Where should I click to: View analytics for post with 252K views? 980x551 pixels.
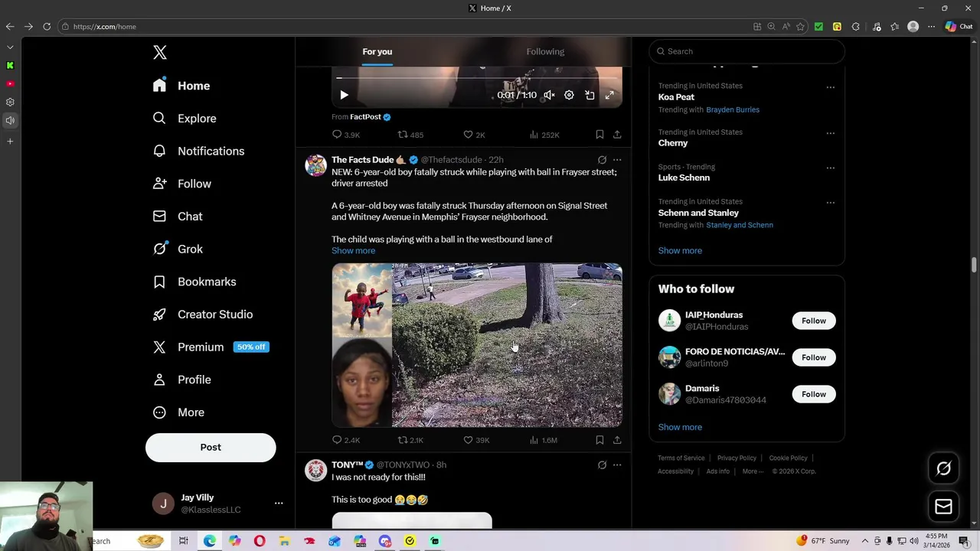pyautogui.click(x=544, y=135)
